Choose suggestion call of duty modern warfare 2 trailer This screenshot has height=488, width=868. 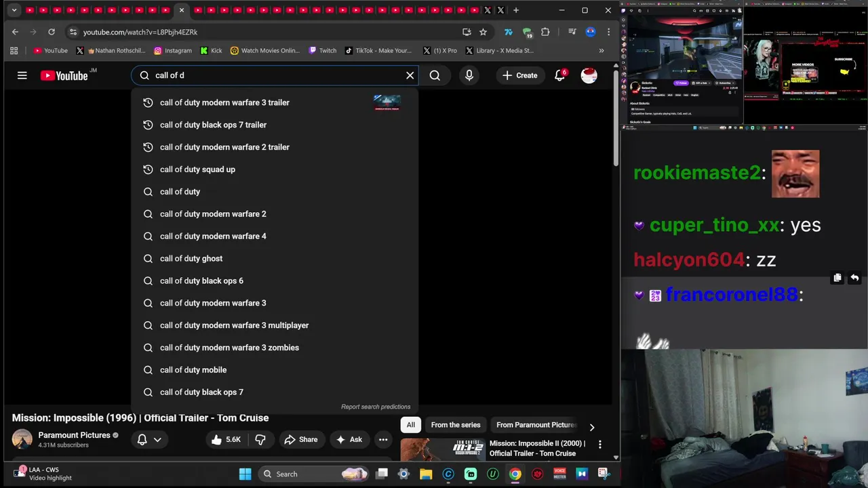275,147
